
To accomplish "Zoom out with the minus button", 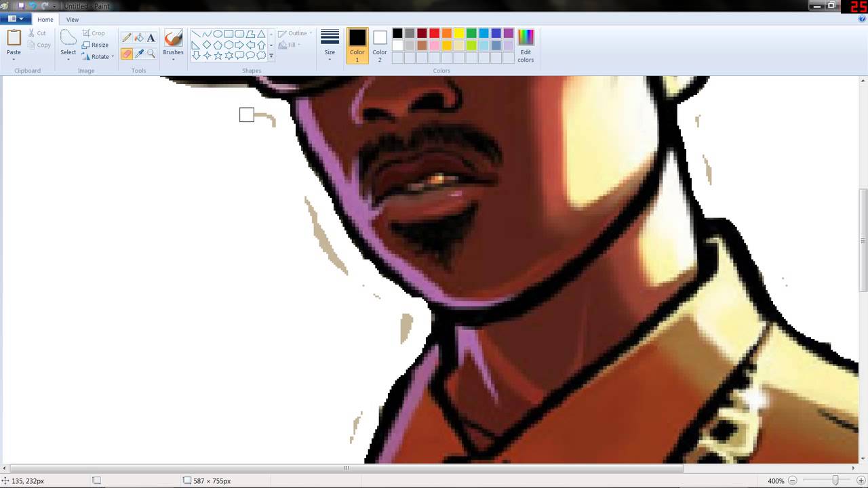I will click(x=792, y=481).
